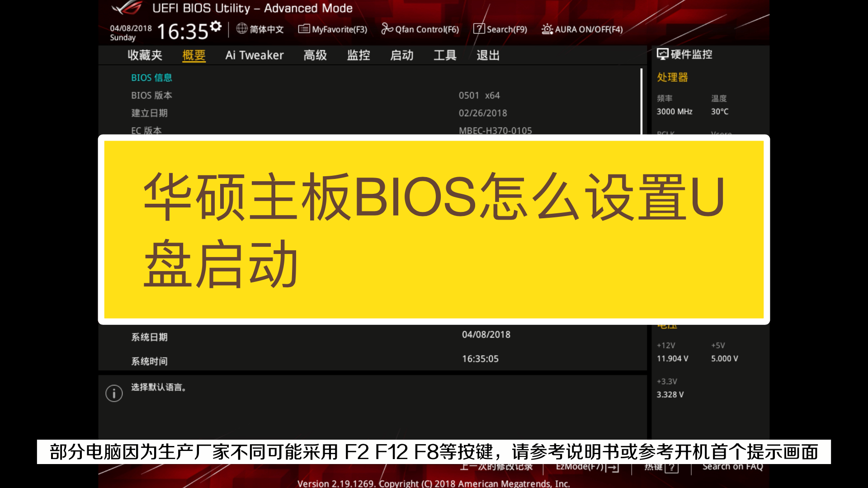
Task: Click system date value 04/08/2018
Action: [x=486, y=334]
